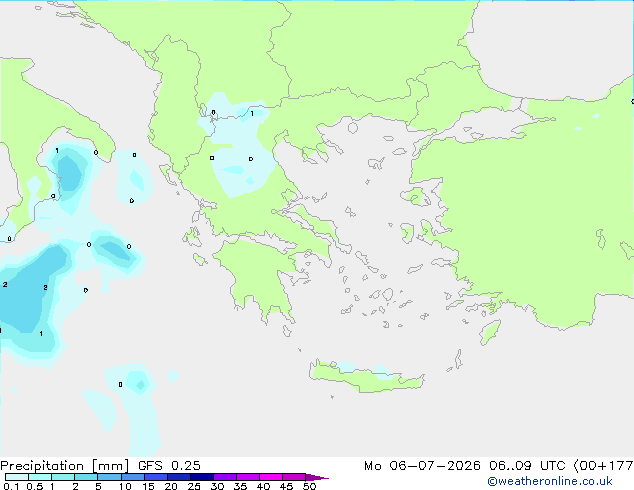Click the 'Precipitation [mm]' title text
Viewport: 634px width, 490px height.
pyautogui.click(x=64, y=466)
